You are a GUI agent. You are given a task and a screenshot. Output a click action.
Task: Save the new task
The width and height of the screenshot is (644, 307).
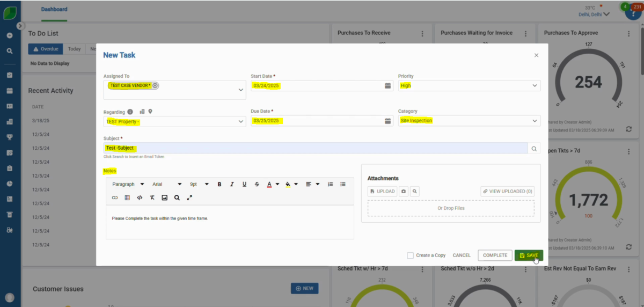point(529,255)
